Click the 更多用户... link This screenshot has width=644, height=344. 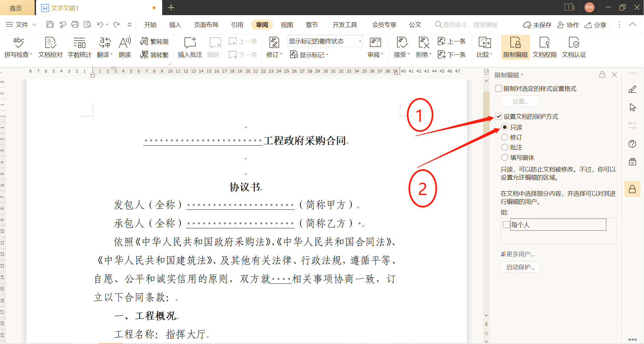[518, 254]
